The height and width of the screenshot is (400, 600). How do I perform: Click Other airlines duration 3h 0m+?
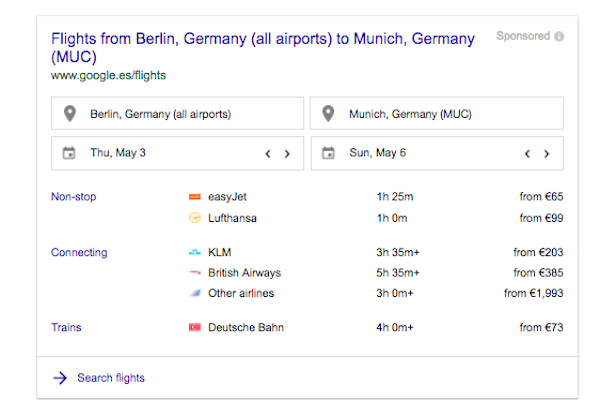(395, 294)
